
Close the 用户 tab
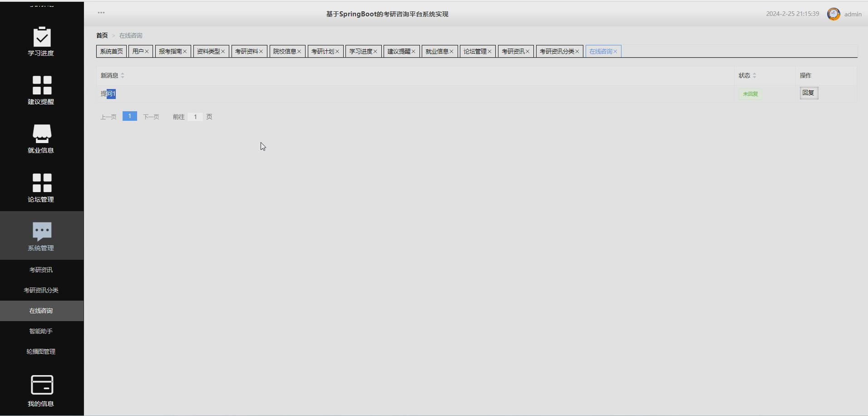point(147,51)
